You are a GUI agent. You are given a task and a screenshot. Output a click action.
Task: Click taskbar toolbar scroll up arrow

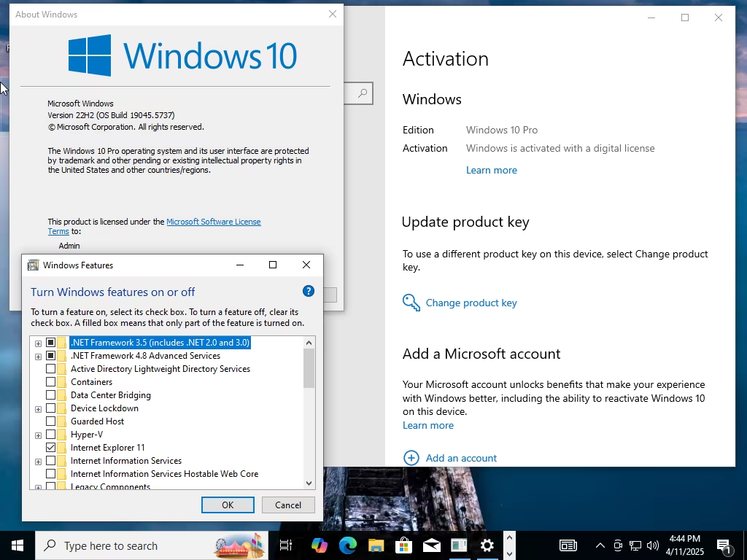click(508, 538)
